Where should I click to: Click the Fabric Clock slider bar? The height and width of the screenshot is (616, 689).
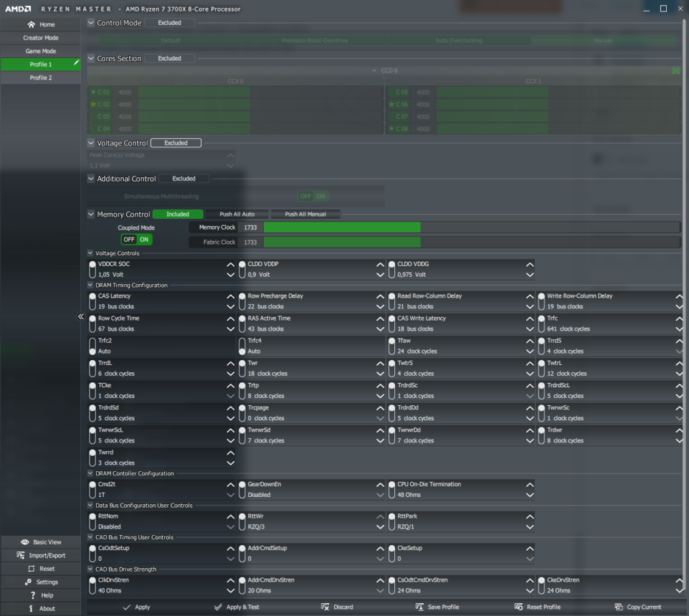tap(472, 242)
